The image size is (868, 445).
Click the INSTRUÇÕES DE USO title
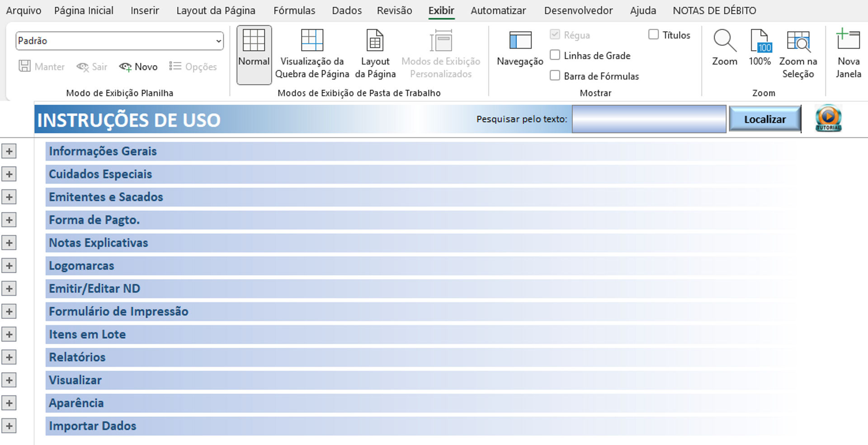(x=129, y=120)
